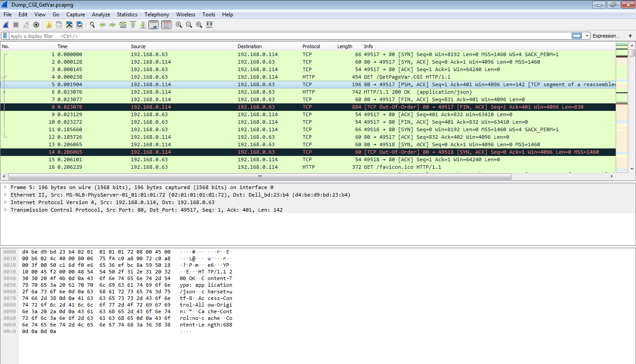Zoom out on packet text
The height and width of the screenshot is (364, 636).
[189, 25]
